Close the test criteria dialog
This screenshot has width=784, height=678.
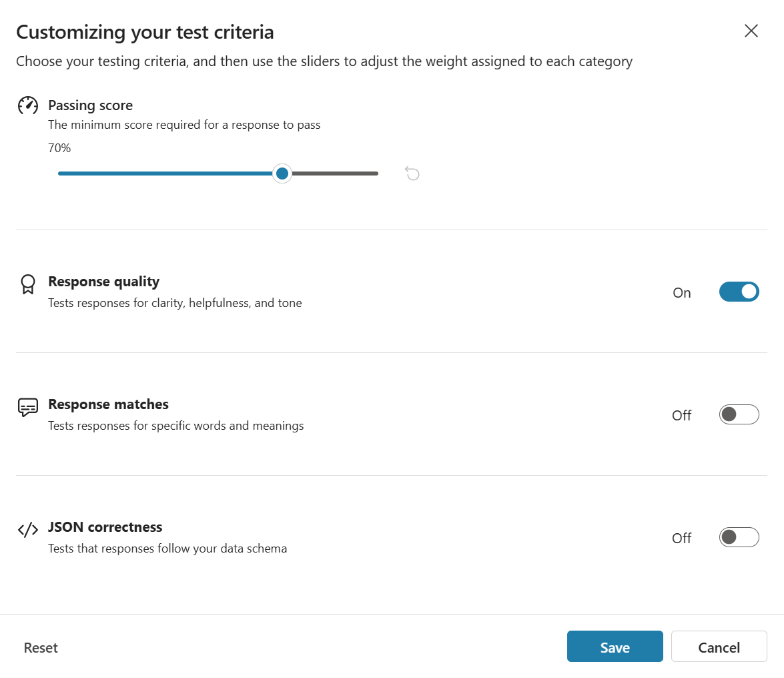pos(751,31)
